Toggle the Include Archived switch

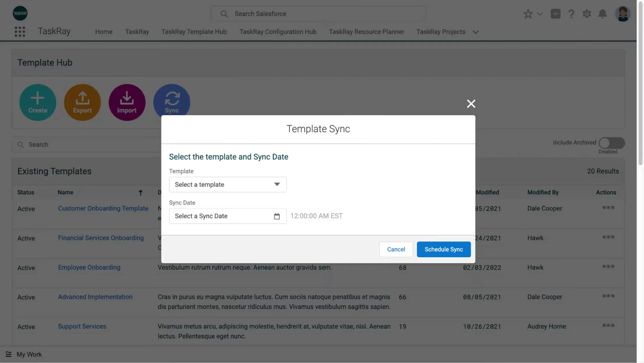pos(611,143)
